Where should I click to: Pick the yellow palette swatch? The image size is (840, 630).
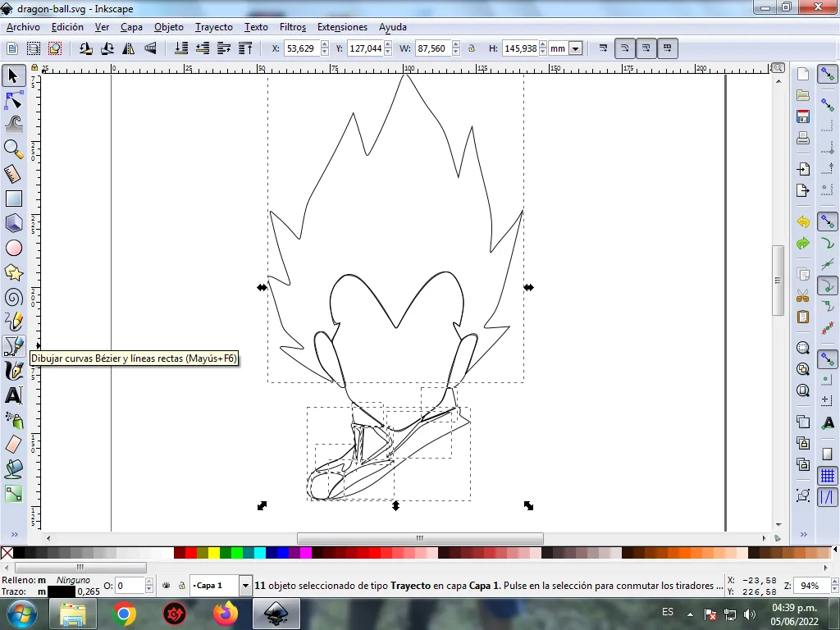[214, 553]
